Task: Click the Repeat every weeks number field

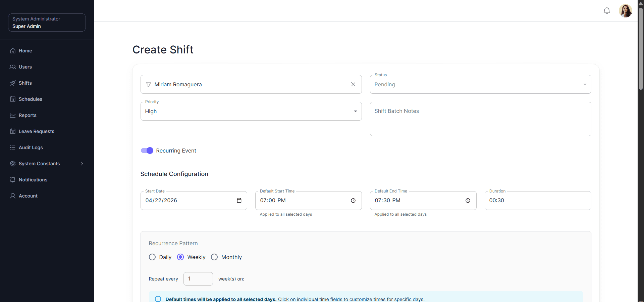Action: point(198,279)
